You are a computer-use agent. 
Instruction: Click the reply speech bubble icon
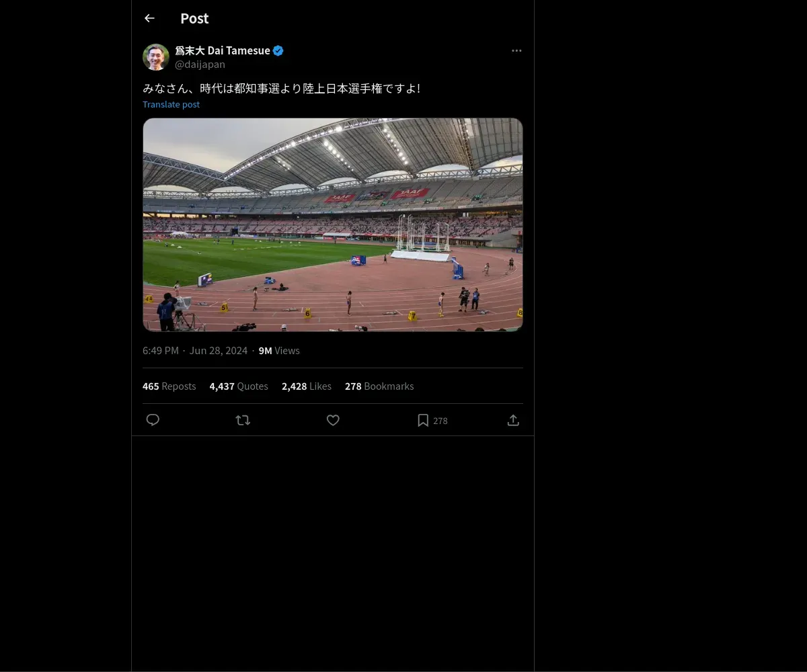tap(153, 420)
